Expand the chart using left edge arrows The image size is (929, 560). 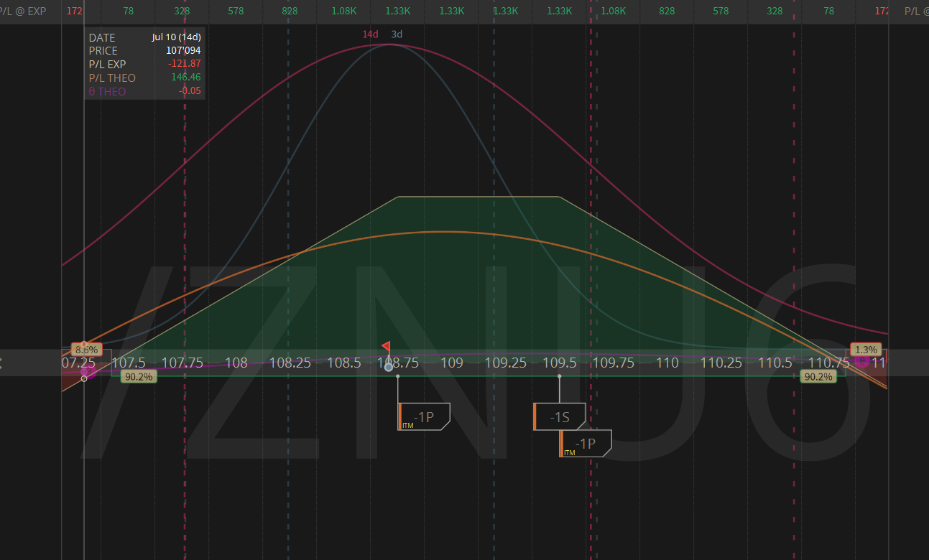(x=1, y=363)
